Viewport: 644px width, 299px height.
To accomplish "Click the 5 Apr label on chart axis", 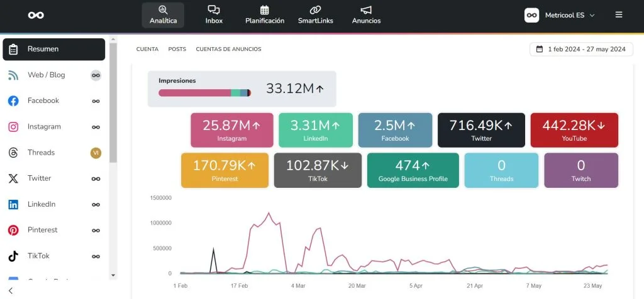I will pyautogui.click(x=416, y=286).
